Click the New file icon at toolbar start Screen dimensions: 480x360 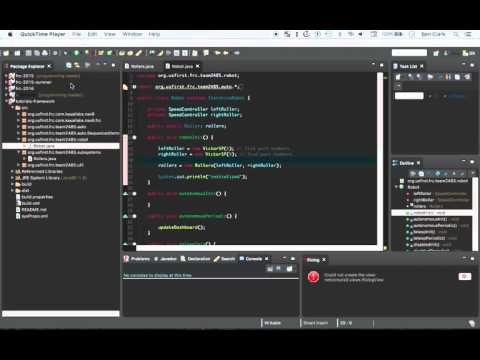pyautogui.click(x=6, y=53)
